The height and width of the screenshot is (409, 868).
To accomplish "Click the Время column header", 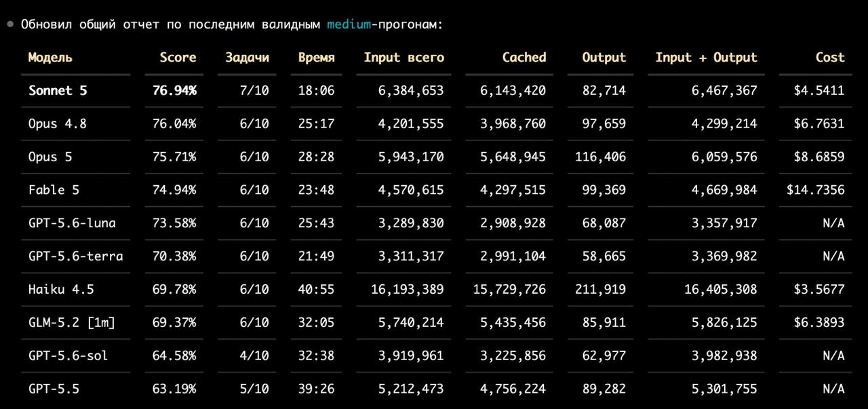I will [316, 58].
